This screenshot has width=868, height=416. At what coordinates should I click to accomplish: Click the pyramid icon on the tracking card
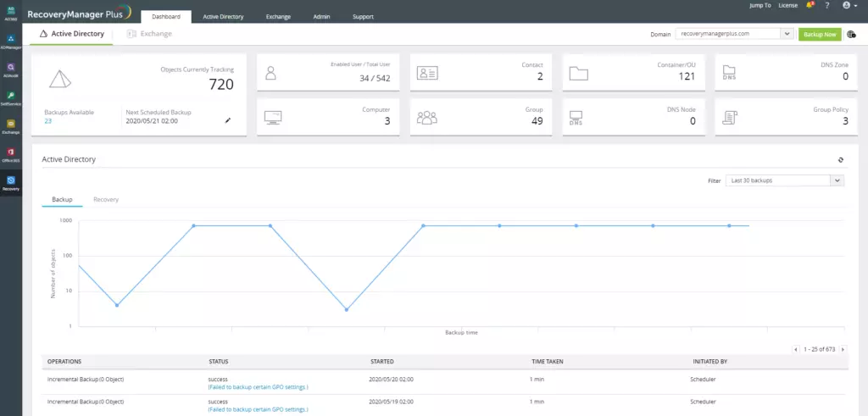[60, 79]
